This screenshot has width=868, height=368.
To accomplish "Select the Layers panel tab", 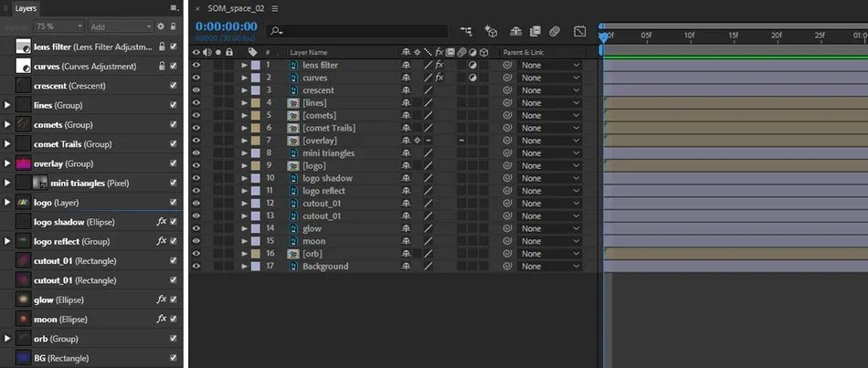I will click(26, 8).
